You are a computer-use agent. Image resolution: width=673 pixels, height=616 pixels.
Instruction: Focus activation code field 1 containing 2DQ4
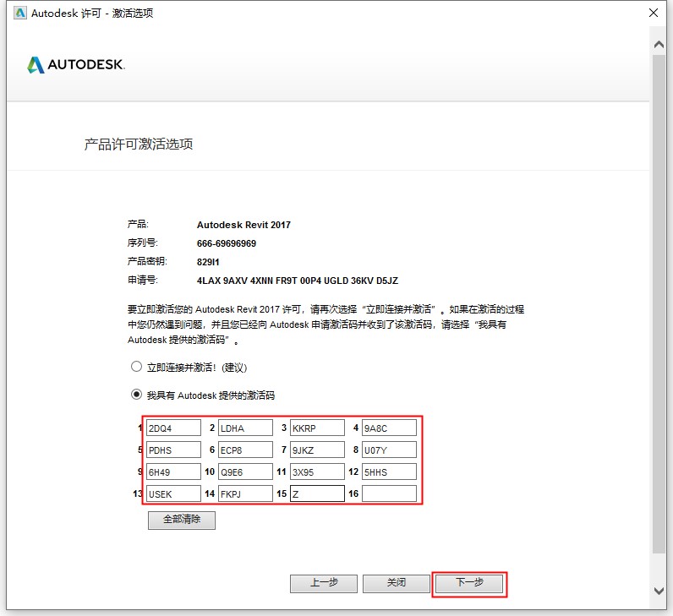pyautogui.click(x=173, y=428)
